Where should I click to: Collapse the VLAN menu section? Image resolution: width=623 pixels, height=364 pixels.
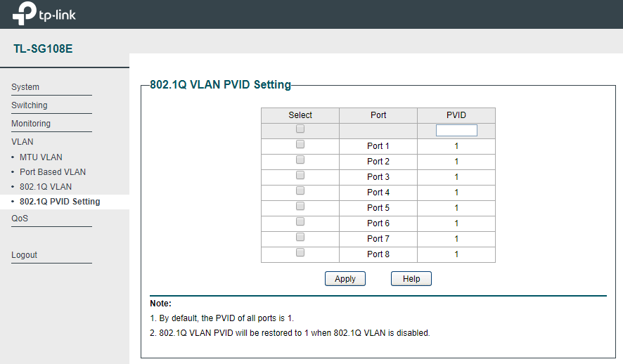coord(23,142)
